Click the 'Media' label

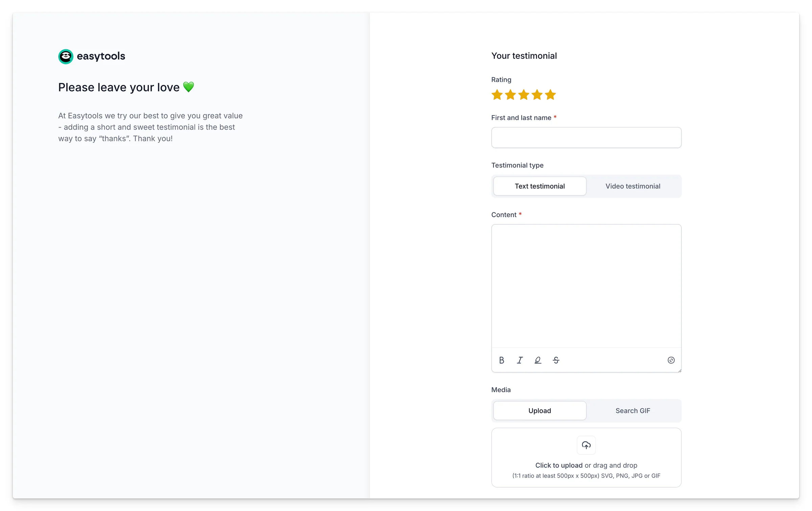[x=501, y=390]
